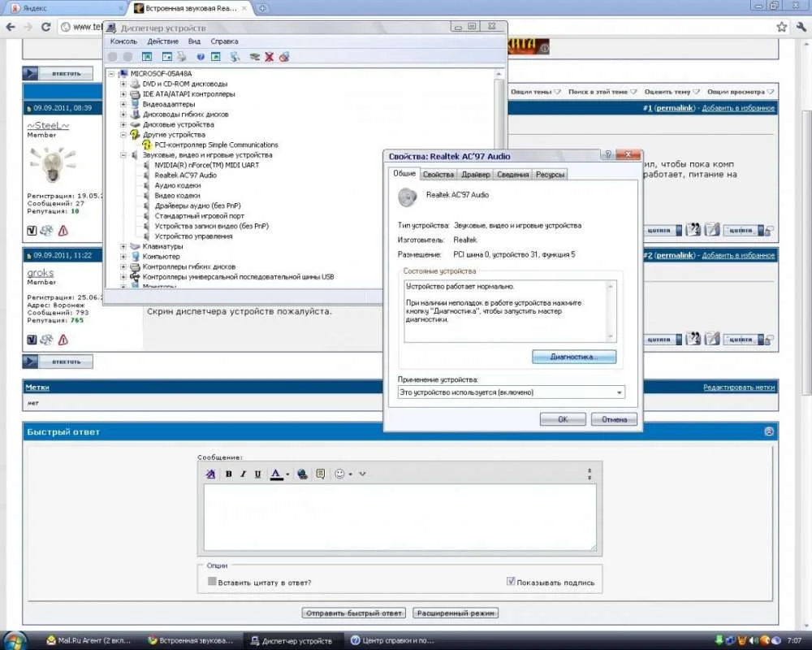812x650 pixels.
Task: Click the underline button in message editor
Action: coord(257,474)
